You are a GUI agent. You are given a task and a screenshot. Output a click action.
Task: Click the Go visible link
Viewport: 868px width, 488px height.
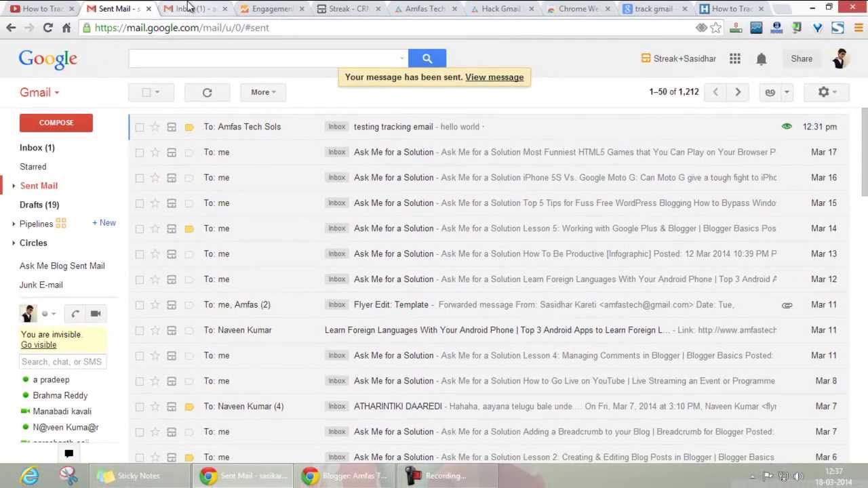coord(39,345)
